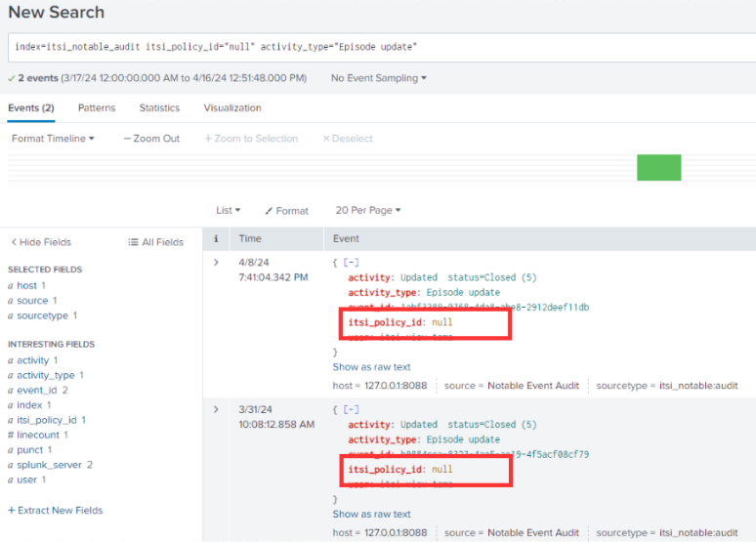This screenshot has height=542, width=756.
Task: Click the Extract New Fields link
Action: (55, 510)
